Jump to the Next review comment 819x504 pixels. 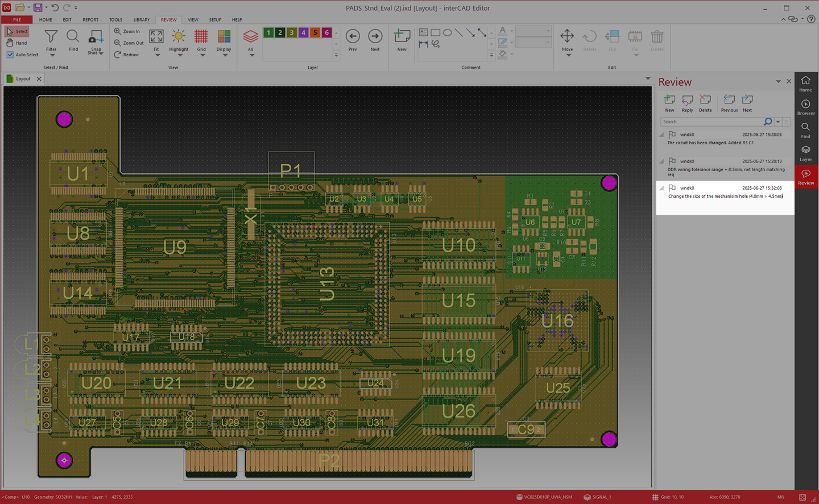coord(747,103)
